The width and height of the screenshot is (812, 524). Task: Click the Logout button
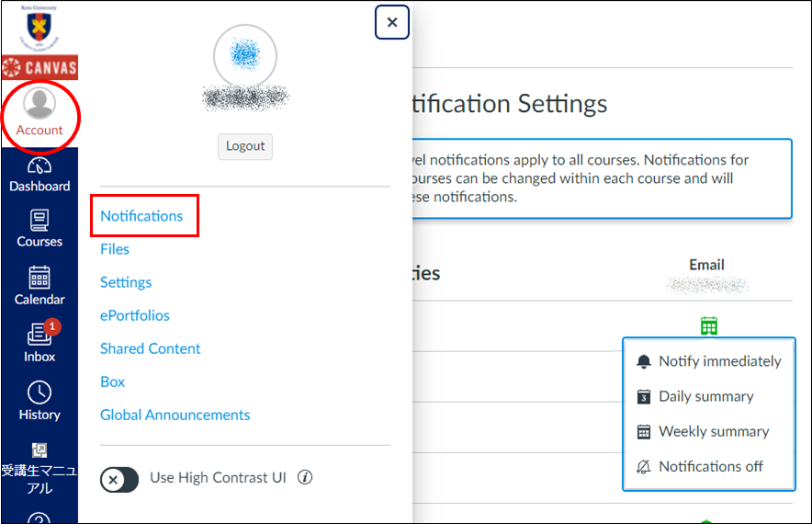(245, 145)
